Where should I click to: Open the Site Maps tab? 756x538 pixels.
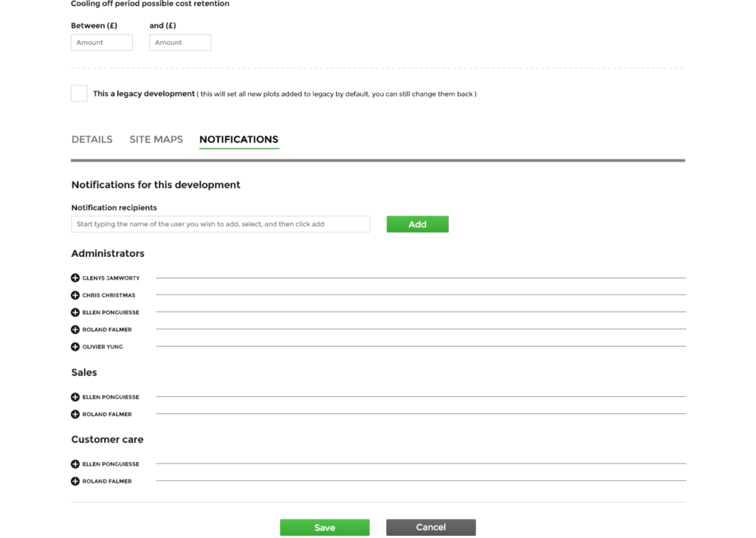coord(156,139)
